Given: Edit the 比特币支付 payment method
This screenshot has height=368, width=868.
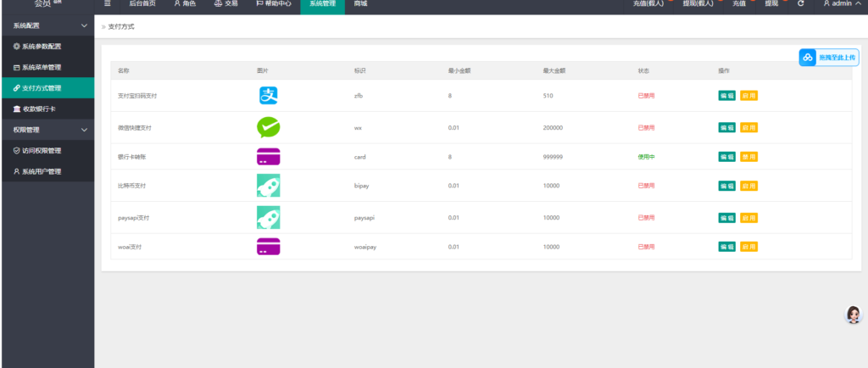Looking at the screenshot, I should [x=726, y=186].
